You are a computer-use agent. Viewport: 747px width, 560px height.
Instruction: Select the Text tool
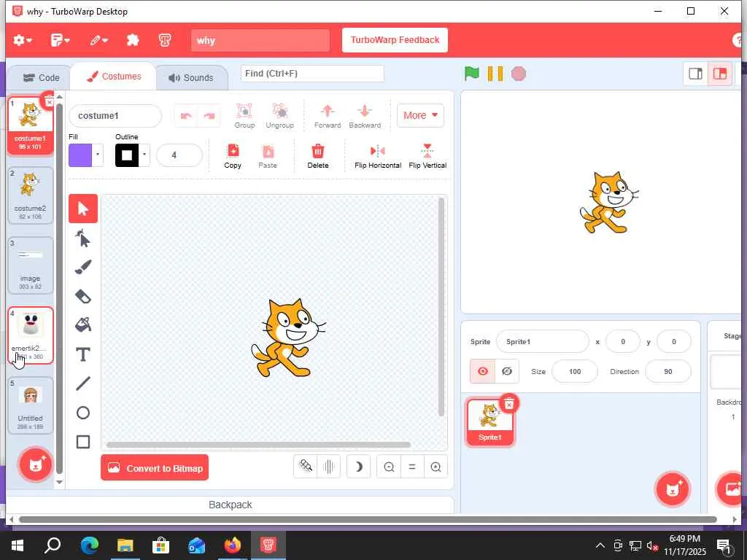pyautogui.click(x=83, y=354)
